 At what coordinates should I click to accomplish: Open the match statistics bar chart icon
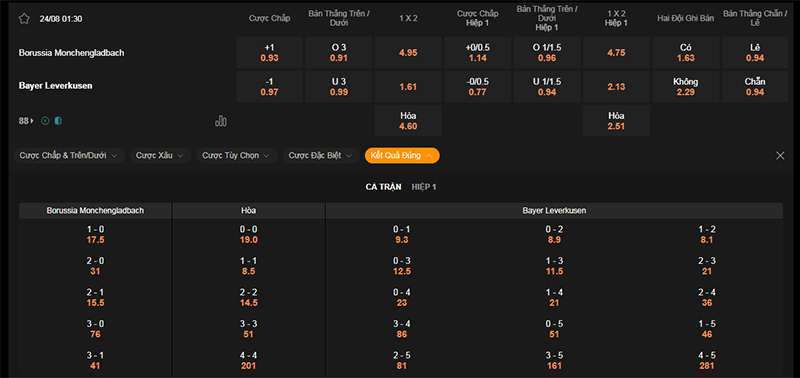click(221, 121)
